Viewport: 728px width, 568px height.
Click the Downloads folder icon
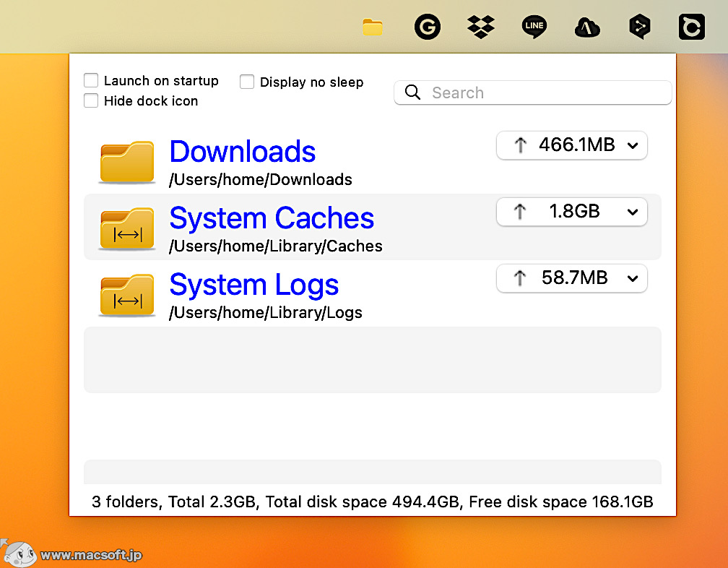coord(127,162)
